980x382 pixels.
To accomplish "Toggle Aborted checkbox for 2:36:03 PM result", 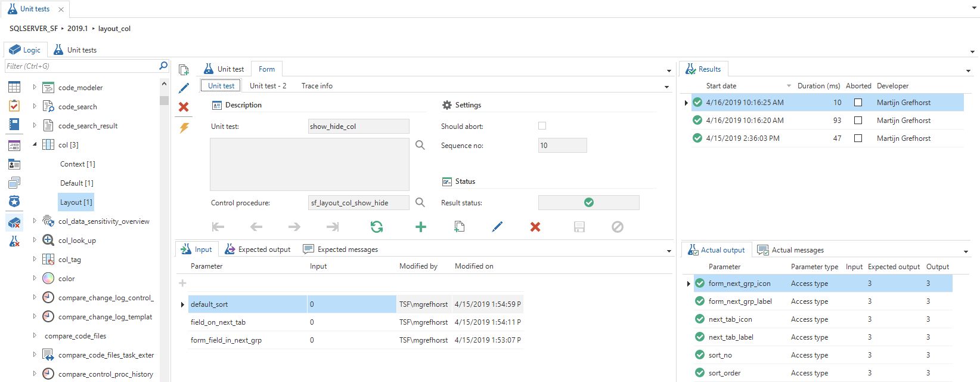I will 858,138.
